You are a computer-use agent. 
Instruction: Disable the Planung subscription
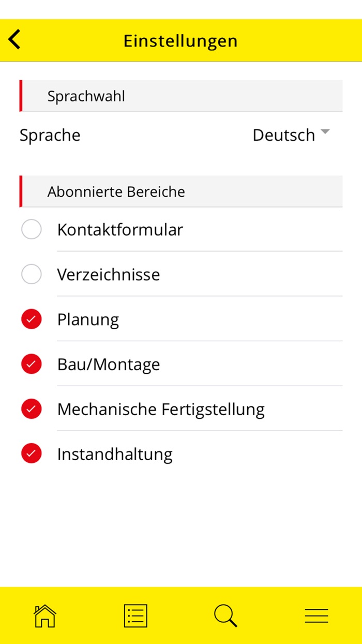click(31, 319)
